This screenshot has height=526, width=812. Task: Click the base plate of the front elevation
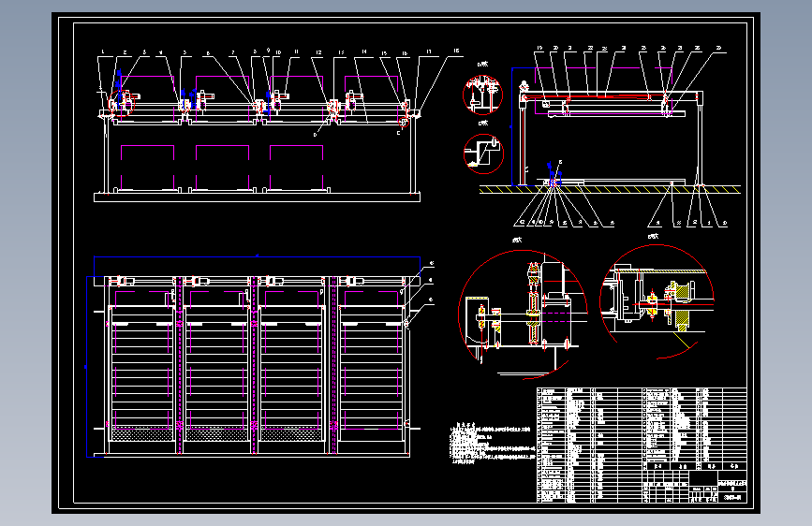click(257, 197)
